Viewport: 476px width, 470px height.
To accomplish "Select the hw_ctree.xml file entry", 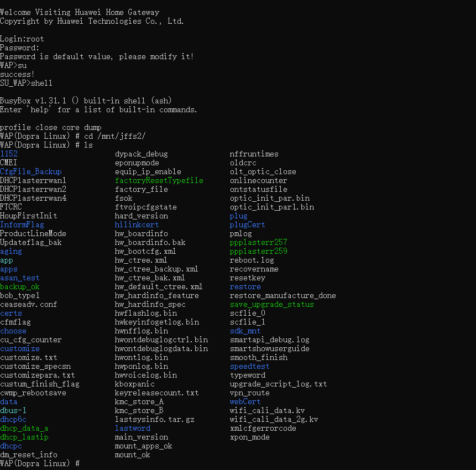I will 141,260.
